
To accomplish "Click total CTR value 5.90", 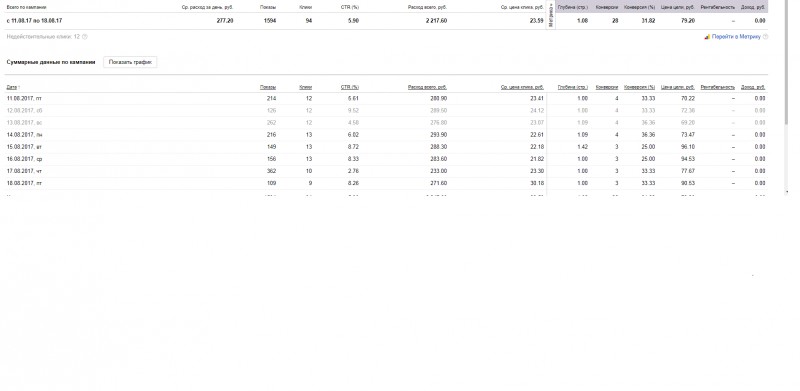I will pyautogui.click(x=353, y=21).
